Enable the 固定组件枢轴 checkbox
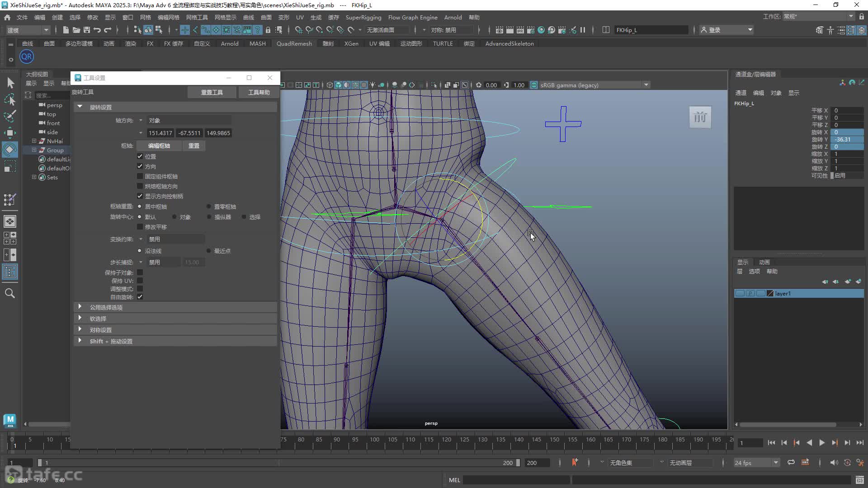Viewport: 868px width, 488px height. pos(140,176)
